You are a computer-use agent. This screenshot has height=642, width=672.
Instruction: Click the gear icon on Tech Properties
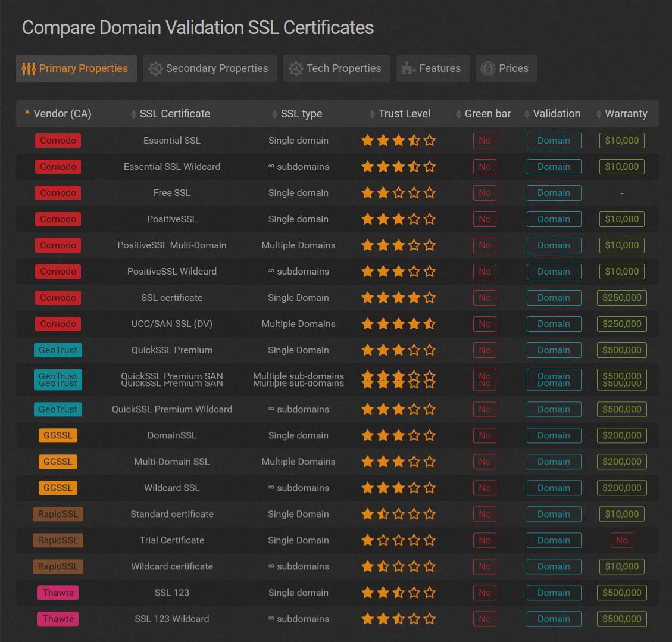(296, 68)
